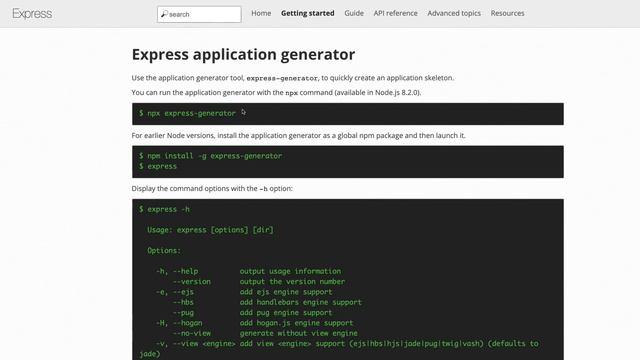Open the Home menu item
The width and height of the screenshot is (640, 360).
[261, 13]
